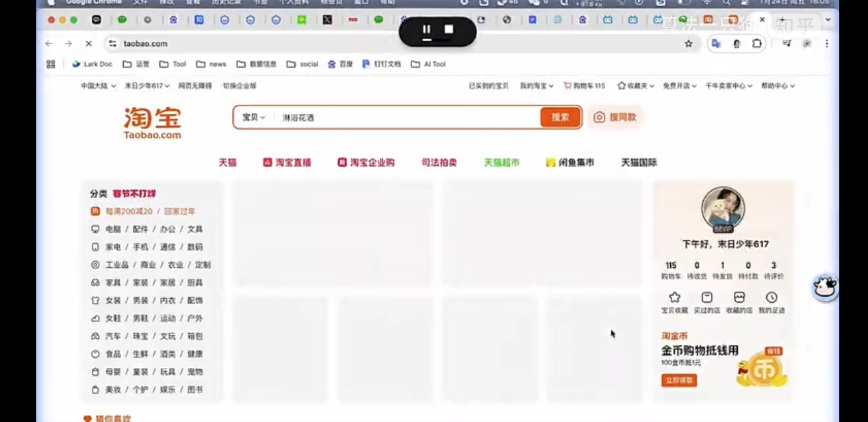
Task: Expand the 宝贝 search category dropdown
Action: coord(252,117)
